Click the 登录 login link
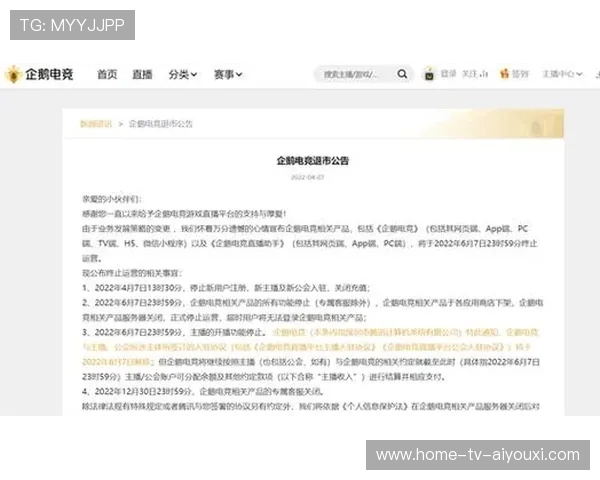Viewport: 600px width, 480px height. pyautogui.click(x=448, y=73)
